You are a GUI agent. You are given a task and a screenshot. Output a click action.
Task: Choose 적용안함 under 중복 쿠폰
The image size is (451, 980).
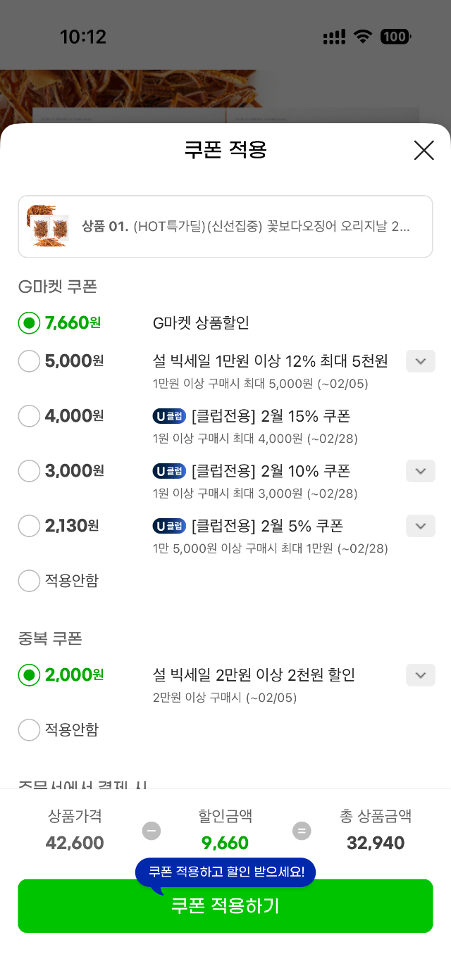coord(29,730)
